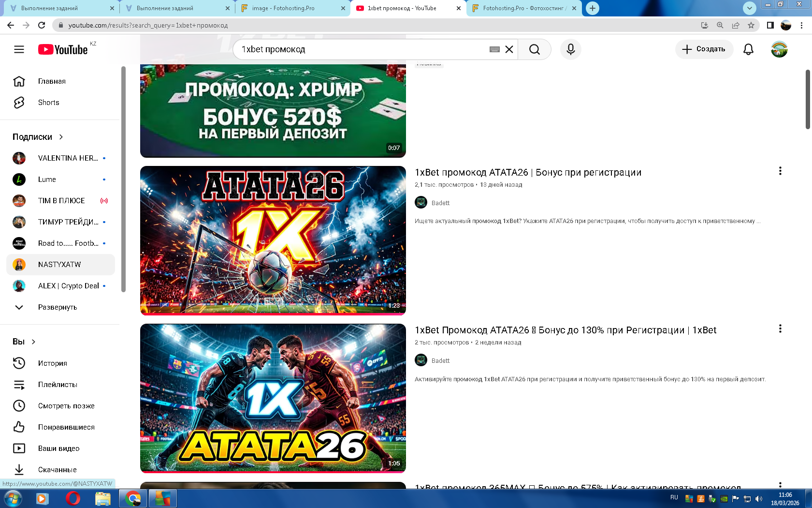Open the browser share icon
Image resolution: width=812 pixels, height=508 pixels.
736,25
